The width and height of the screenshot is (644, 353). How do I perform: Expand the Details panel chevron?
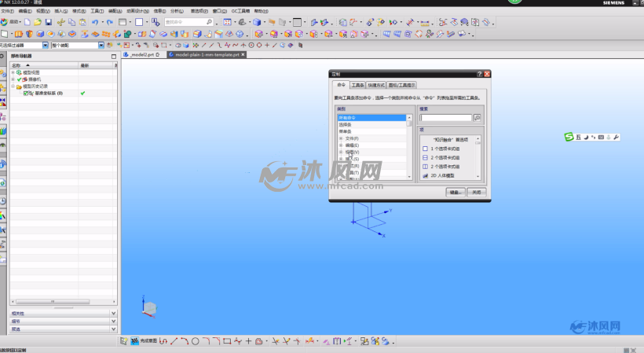pyautogui.click(x=113, y=321)
